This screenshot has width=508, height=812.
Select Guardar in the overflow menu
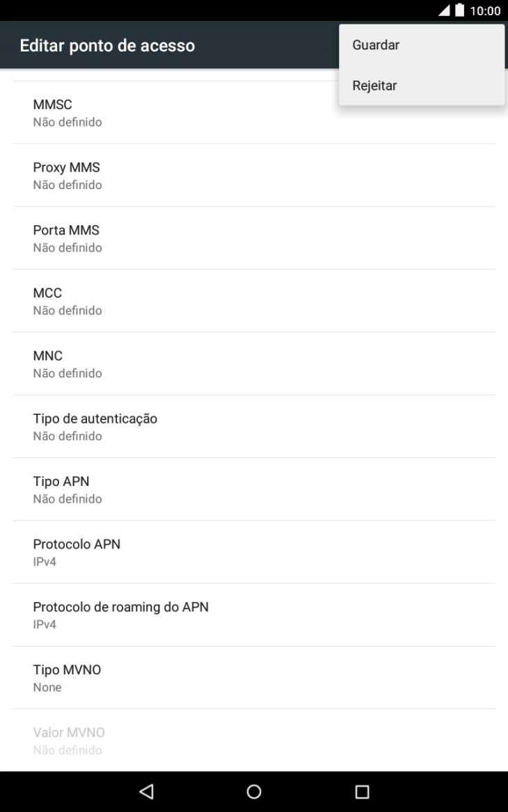point(421,45)
